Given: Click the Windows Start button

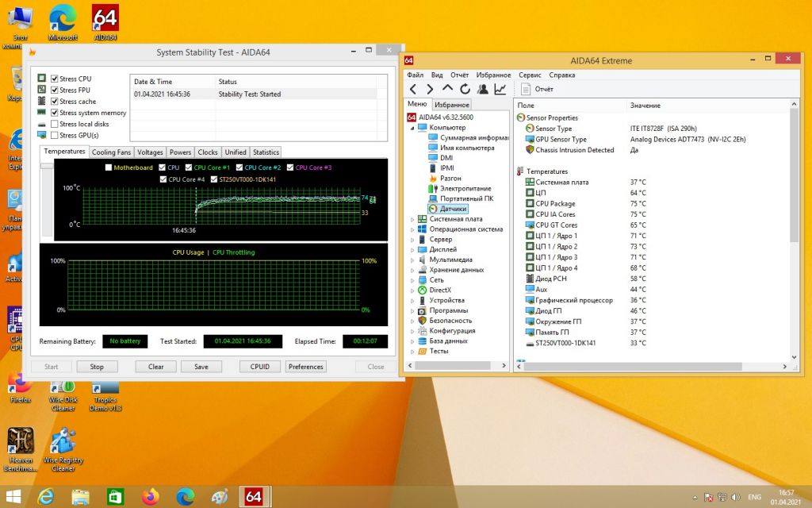Looking at the screenshot, I should tap(13, 497).
